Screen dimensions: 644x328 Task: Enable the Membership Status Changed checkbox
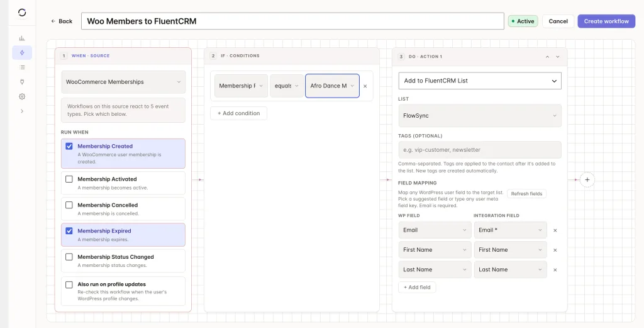click(x=69, y=256)
